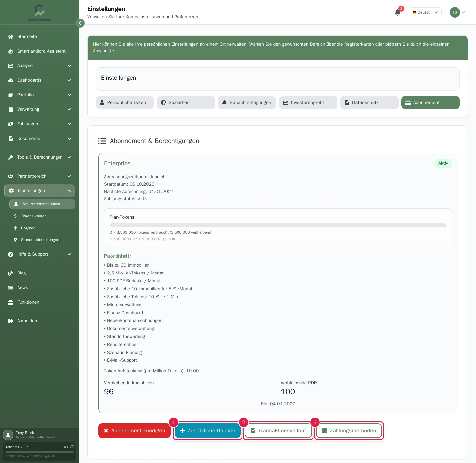Click the Aktiv status badge
The height and width of the screenshot is (463, 476).
point(443,163)
